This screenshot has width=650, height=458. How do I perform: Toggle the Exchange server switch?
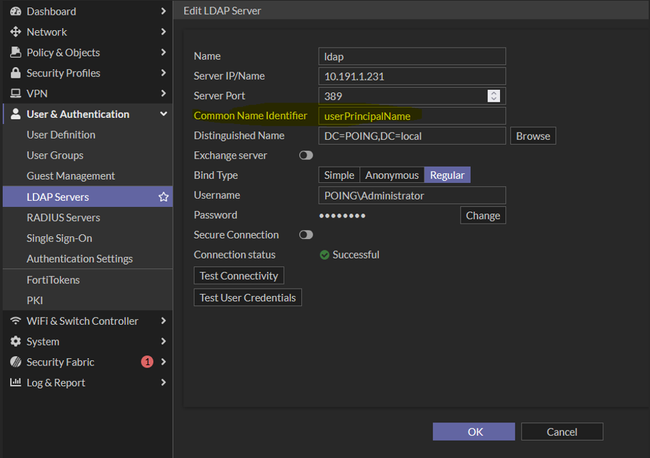(x=306, y=155)
